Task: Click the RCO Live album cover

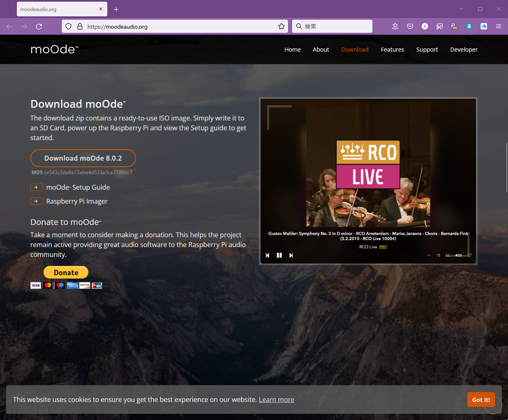Action: (x=368, y=165)
